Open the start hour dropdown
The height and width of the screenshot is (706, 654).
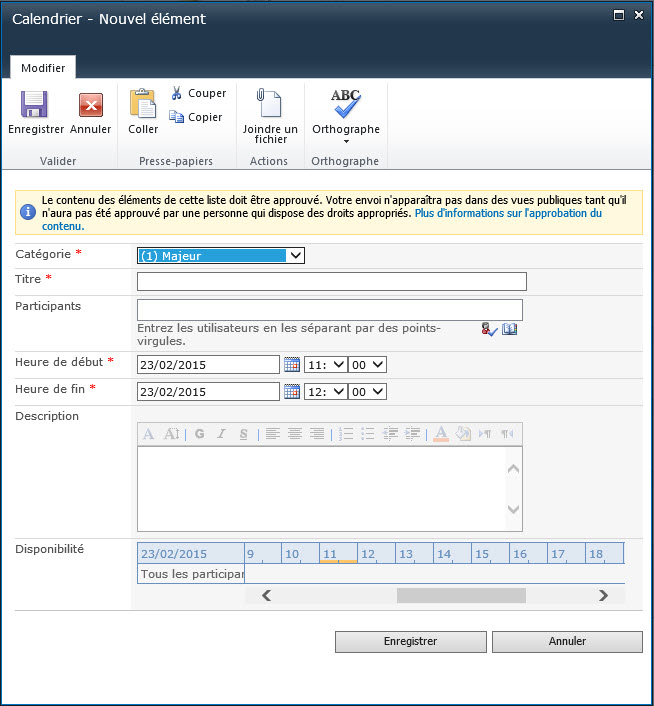pyautogui.click(x=325, y=365)
